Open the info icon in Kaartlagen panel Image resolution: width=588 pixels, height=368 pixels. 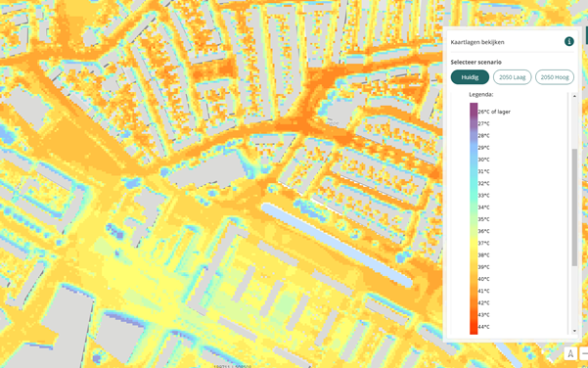(568, 42)
